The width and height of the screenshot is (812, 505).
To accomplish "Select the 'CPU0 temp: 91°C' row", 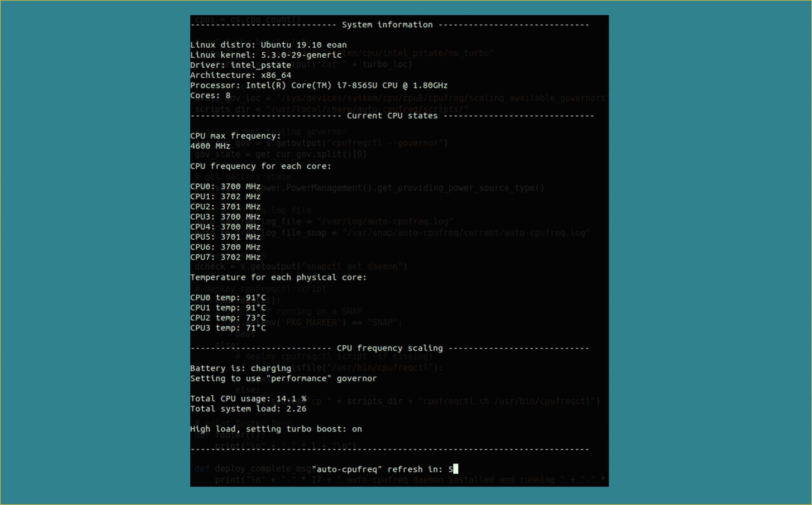I will (228, 298).
